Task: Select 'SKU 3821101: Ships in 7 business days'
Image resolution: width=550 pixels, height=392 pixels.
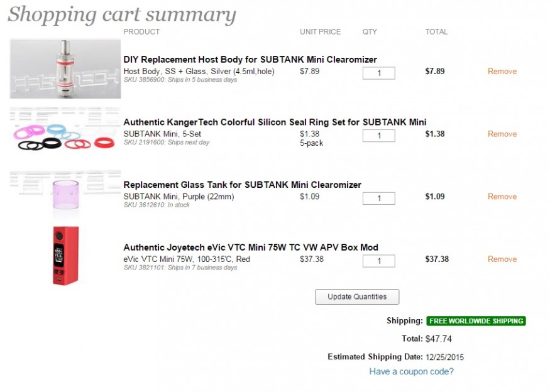Action: [180, 268]
